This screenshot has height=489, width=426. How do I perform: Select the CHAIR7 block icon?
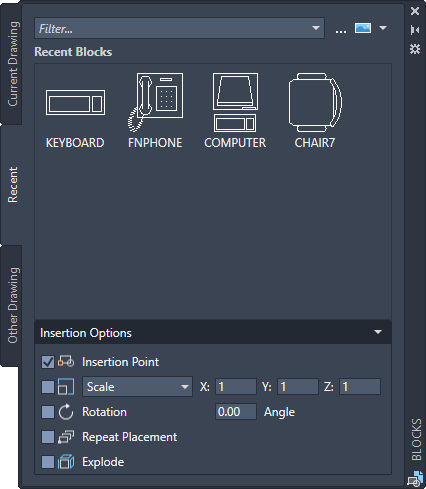(315, 102)
